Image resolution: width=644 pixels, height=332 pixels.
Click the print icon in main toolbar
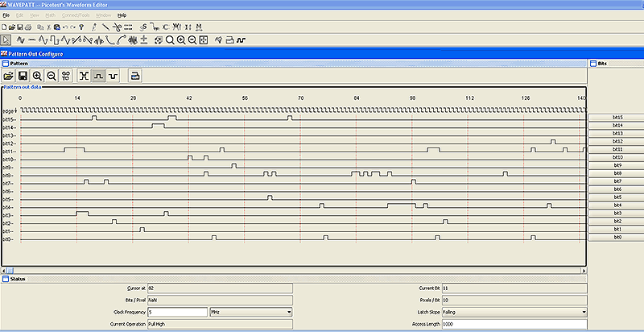pyautogui.click(x=30, y=27)
